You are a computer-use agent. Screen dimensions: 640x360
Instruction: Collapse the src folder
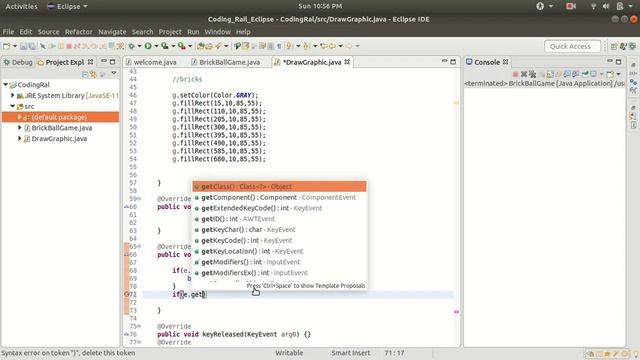[x=12, y=106]
